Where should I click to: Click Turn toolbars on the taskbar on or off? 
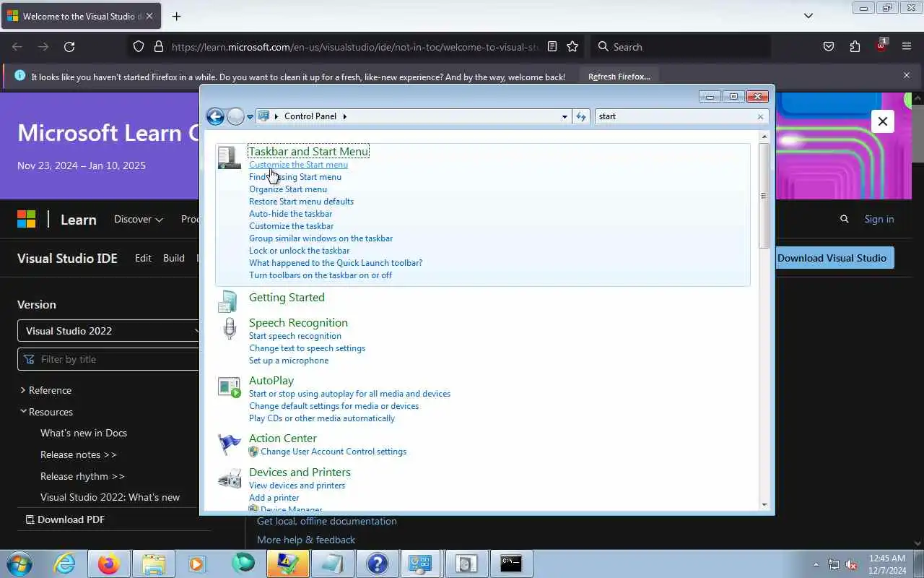(321, 275)
